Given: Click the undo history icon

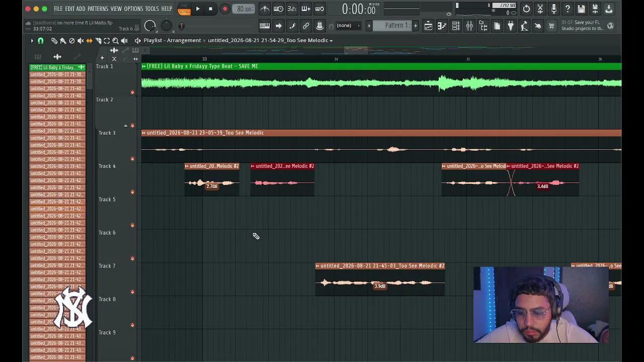Looking at the screenshot, I should [x=526, y=9].
